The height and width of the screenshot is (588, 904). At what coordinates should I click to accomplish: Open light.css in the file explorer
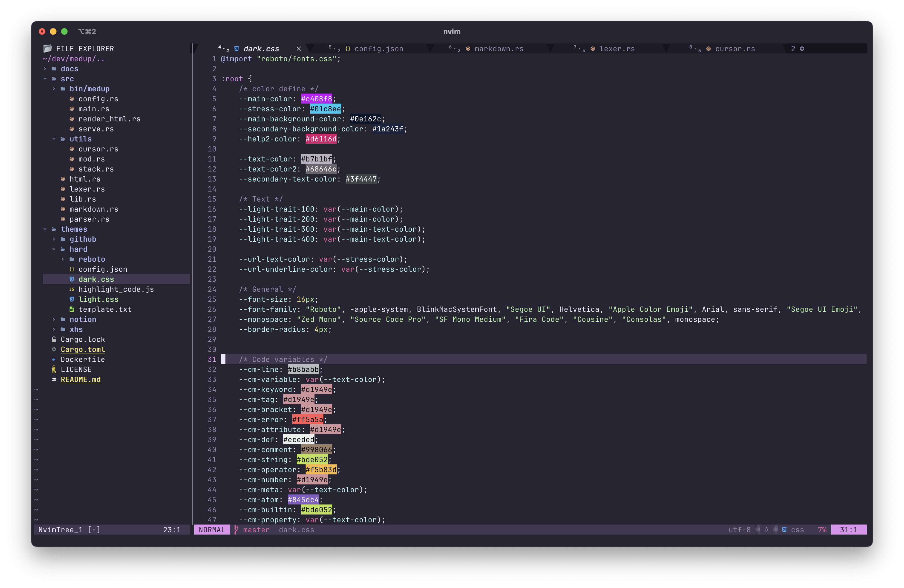click(x=98, y=299)
